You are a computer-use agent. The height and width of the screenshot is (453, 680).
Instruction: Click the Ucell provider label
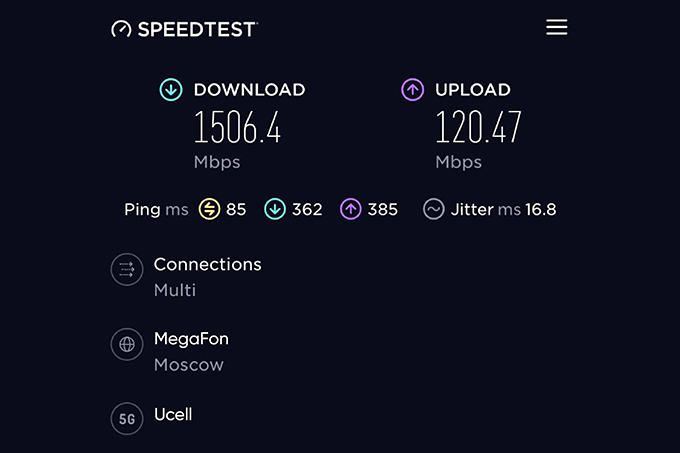173,414
